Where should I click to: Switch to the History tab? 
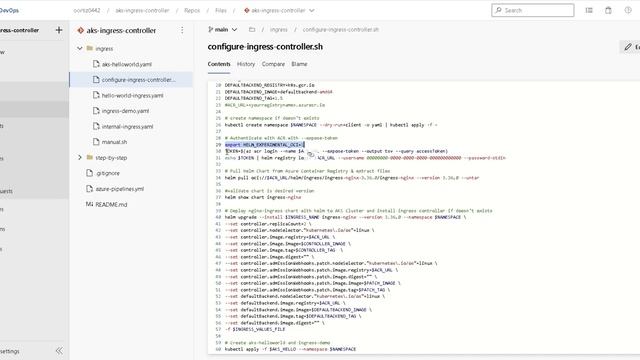[246, 64]
